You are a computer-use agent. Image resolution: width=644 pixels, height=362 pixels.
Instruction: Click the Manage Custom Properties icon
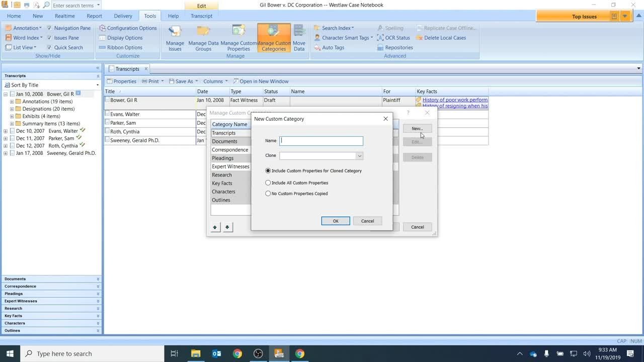coord(238,38)
